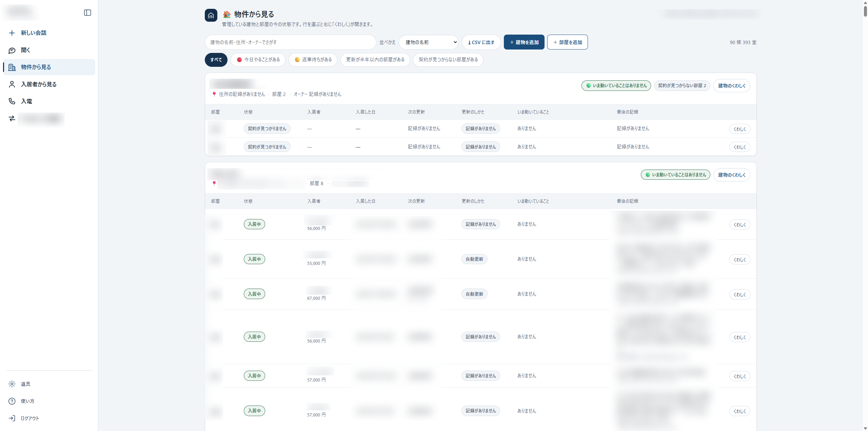The width and height of the screenshot is (868, 431).
Task: Select the すべて filter chip
Action: point(216,60)
